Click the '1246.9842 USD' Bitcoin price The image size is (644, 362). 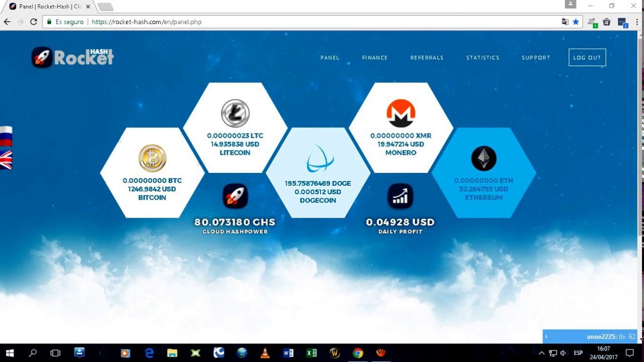click(x=152, y=189)
